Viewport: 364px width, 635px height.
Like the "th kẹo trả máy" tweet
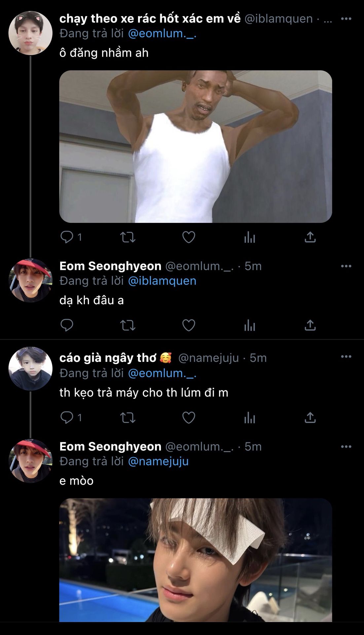point(189,418)
